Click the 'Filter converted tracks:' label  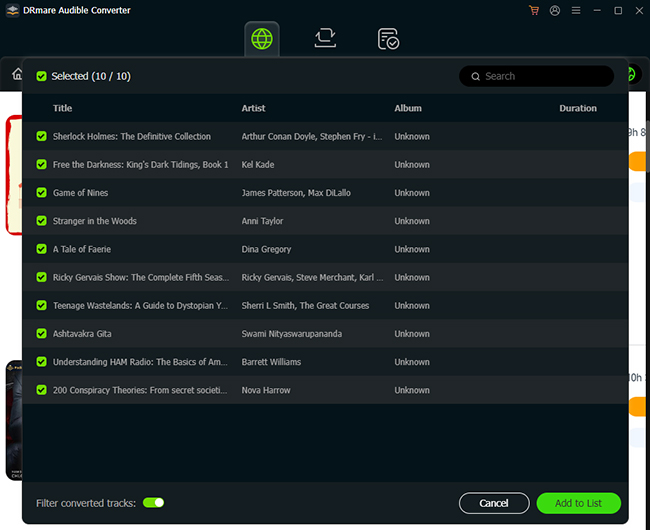(86, 503)
